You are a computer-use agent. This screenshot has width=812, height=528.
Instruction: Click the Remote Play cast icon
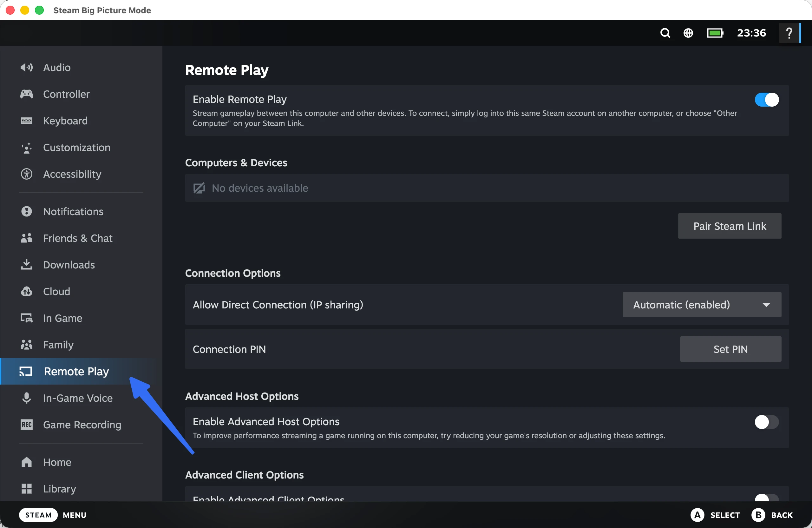[26, 371]
